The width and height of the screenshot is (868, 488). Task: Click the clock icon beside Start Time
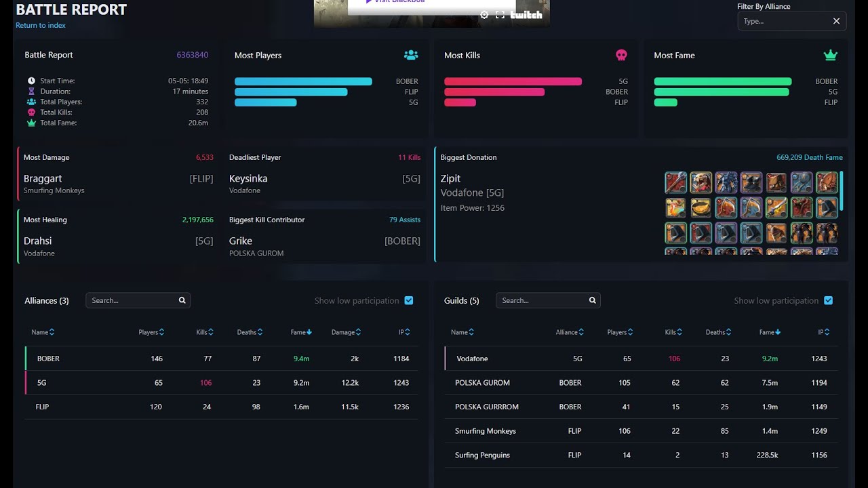coord(31,81)
